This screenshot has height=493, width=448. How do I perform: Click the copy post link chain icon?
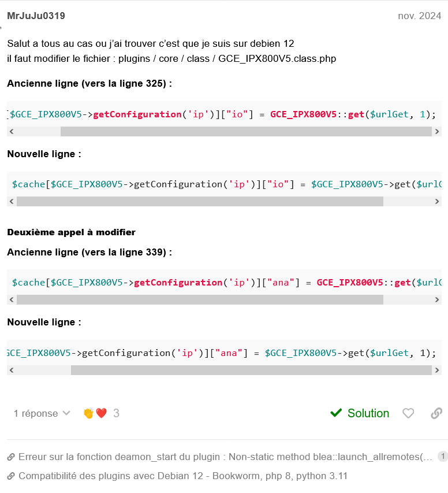(x=437, y=413)
